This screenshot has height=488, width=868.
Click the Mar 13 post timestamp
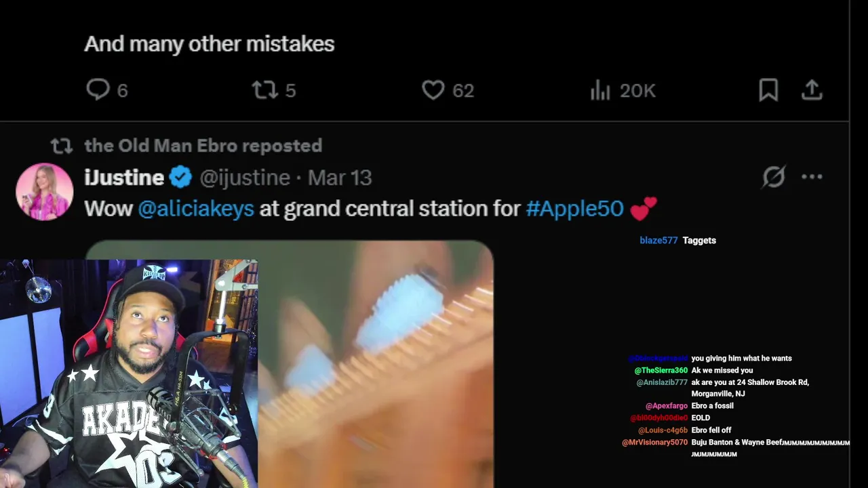coord(340,178)
